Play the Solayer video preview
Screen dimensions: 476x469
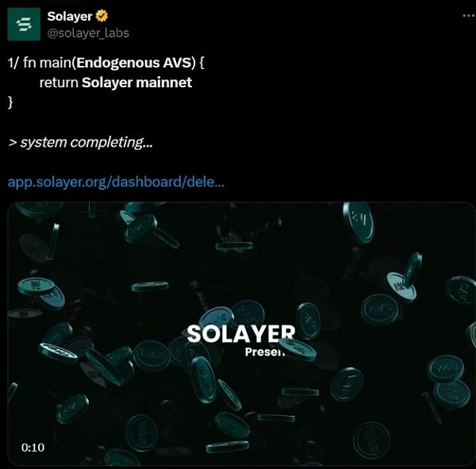click(x=241, y=333)
